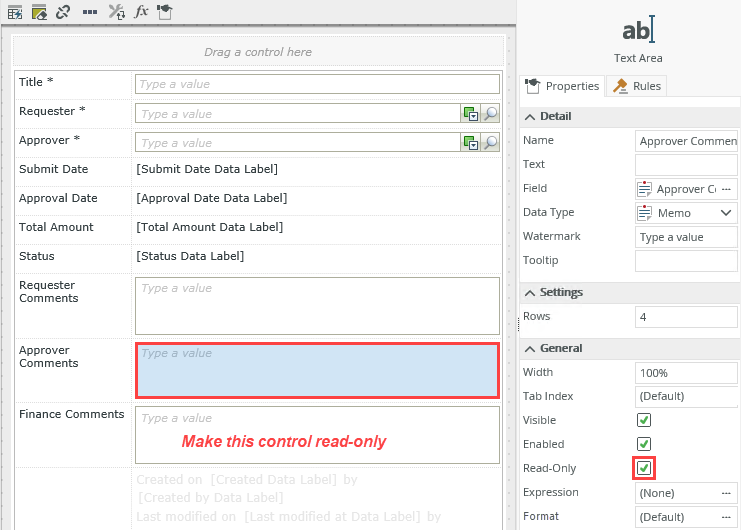Click the 'Drag a control here' placeholder row
This screenshot has width=741, height=530.
(258, 51)
